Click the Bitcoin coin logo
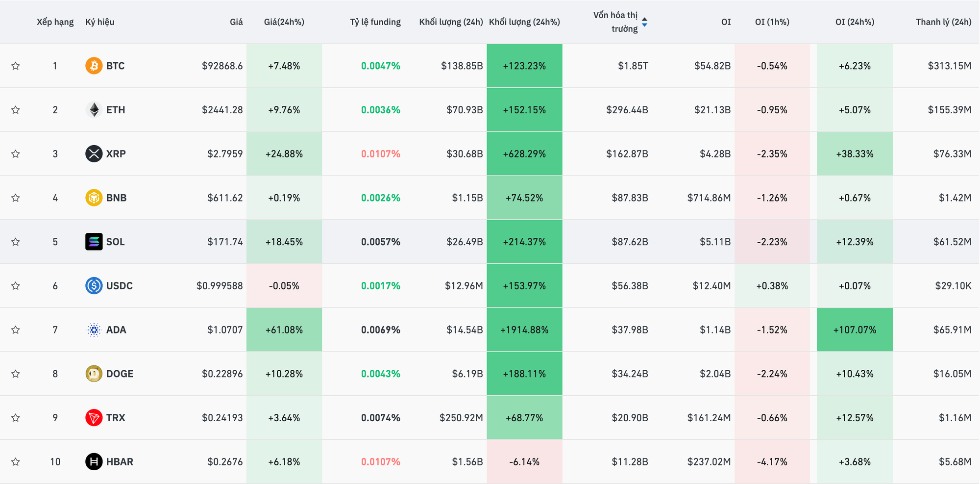The image size is (980, 484). pyautogui.click(x=94, y=66)
